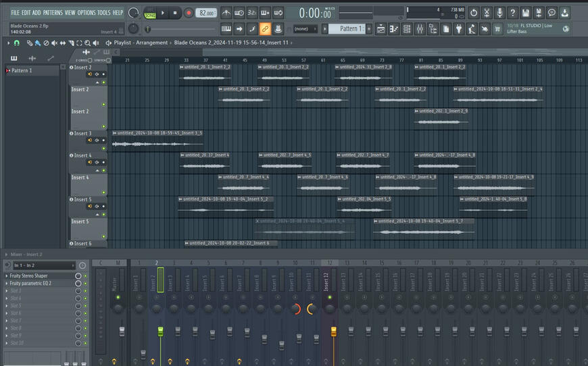Click the orange pan knob on Insert 10

[295, 309]
